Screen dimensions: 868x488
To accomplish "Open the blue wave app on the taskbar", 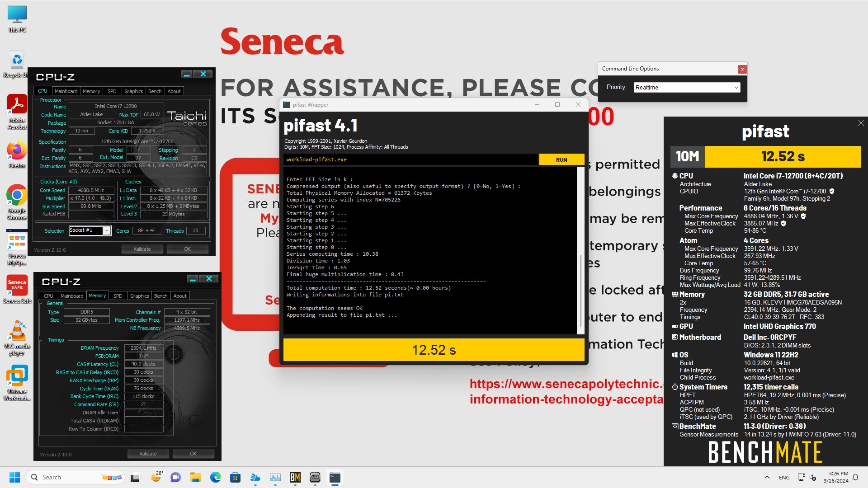I will coord(255,477).
